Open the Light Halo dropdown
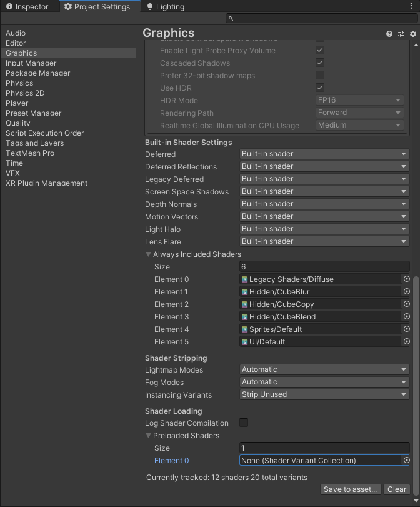The height and width of the screenshot is (507, 420). (x=324, y=229)
